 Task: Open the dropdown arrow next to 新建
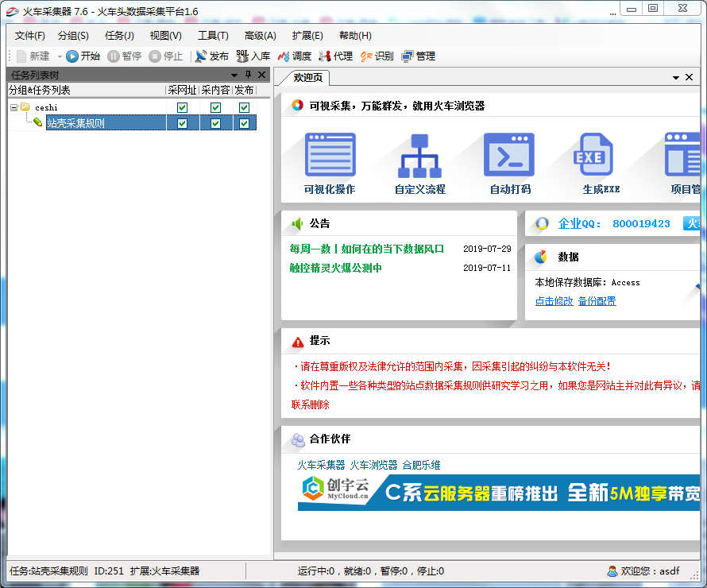tap(60, 57)
